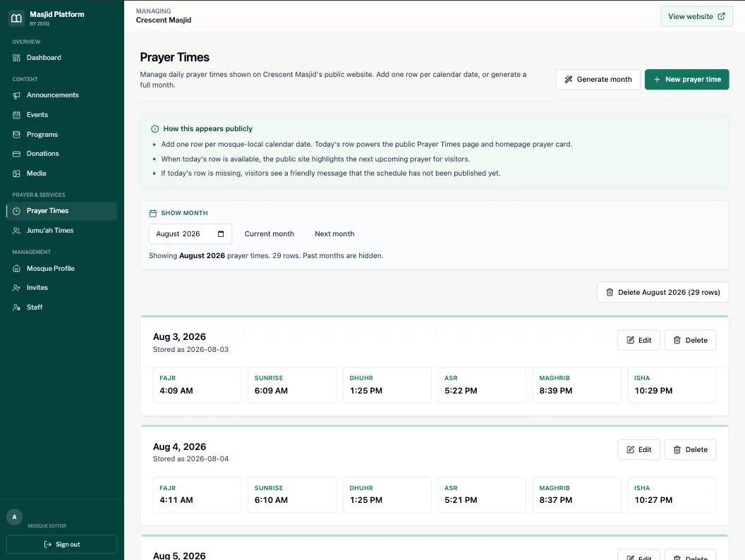Edit the Aug 3, 2026 prayer row
745x560 pixels.
pyautogui.click(x=638, y=340)
